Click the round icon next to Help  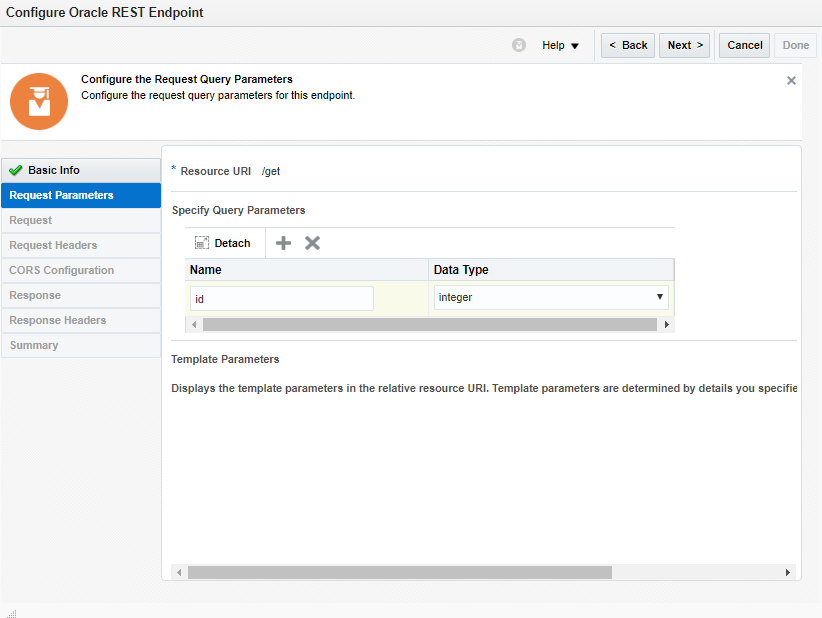click(x=519, y=45)
